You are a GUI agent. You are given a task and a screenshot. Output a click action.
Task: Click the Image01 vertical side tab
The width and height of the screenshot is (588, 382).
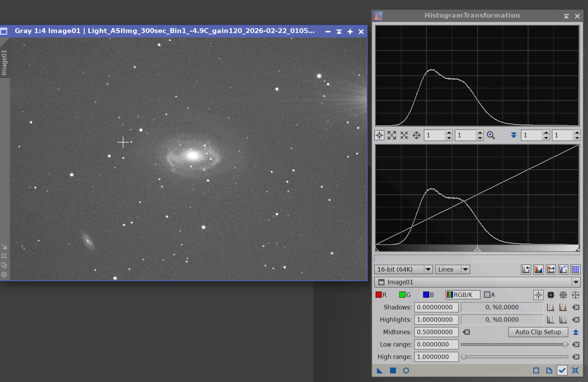[4, 62]
